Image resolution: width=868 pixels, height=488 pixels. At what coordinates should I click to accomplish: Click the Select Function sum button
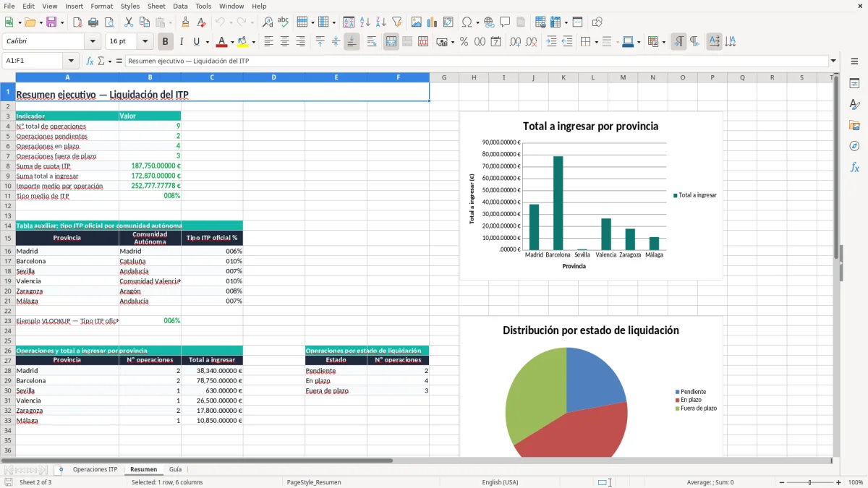tap(101, 61)
